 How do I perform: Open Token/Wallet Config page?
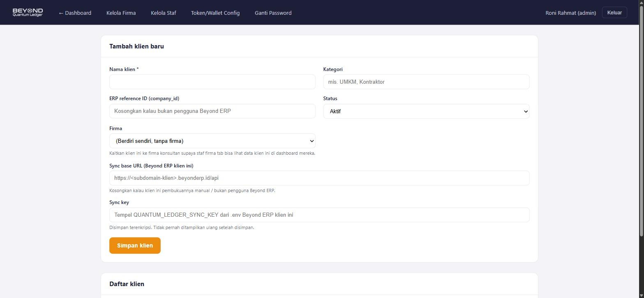tap(215, 13)
